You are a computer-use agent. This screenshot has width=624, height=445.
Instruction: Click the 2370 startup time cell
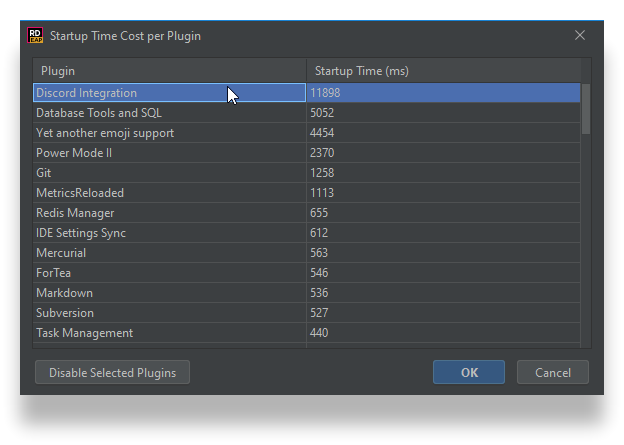tap(443, 153)
